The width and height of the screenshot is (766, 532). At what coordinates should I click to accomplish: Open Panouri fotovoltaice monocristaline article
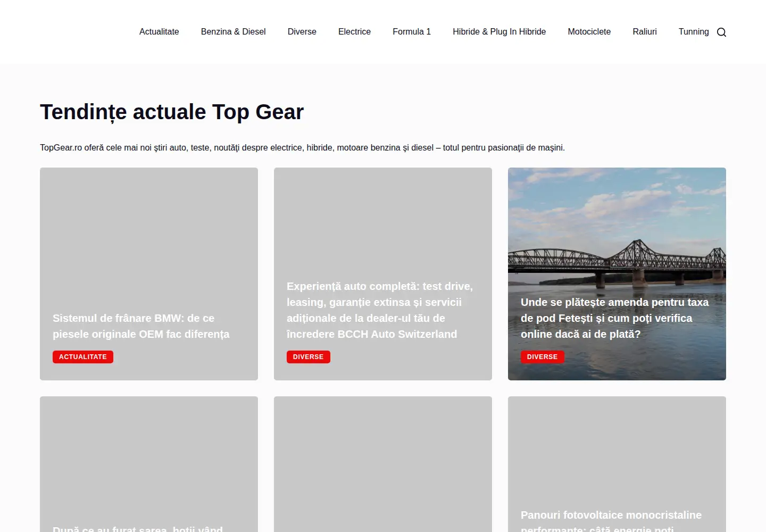[x=611, y=521]
